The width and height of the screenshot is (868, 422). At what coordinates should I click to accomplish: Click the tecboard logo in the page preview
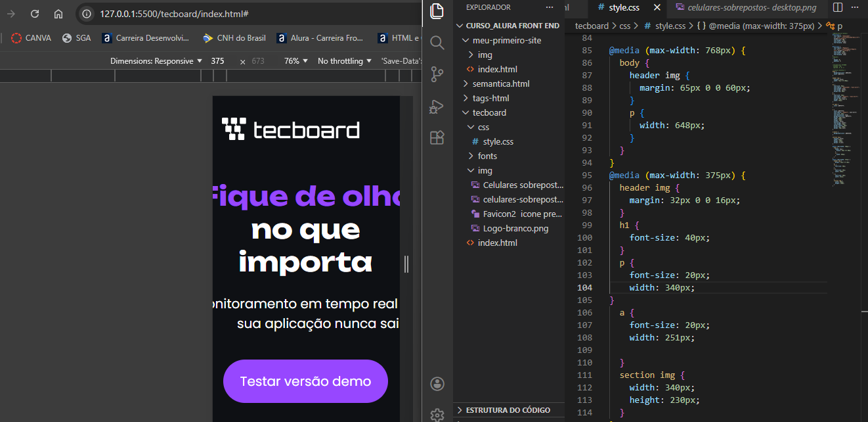(x=290, y=129)
